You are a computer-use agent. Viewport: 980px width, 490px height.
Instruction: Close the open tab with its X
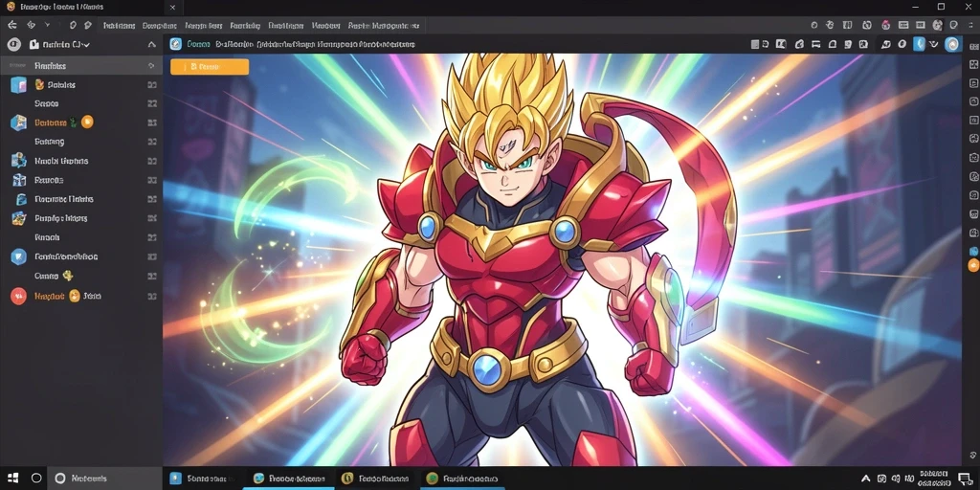(172, 8)
